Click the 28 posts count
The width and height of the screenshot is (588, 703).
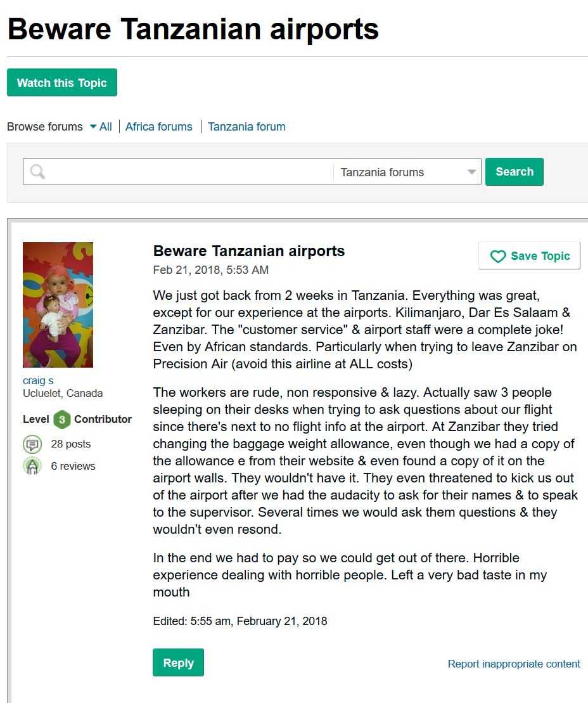pyautogui.click(x=71, y=444)
